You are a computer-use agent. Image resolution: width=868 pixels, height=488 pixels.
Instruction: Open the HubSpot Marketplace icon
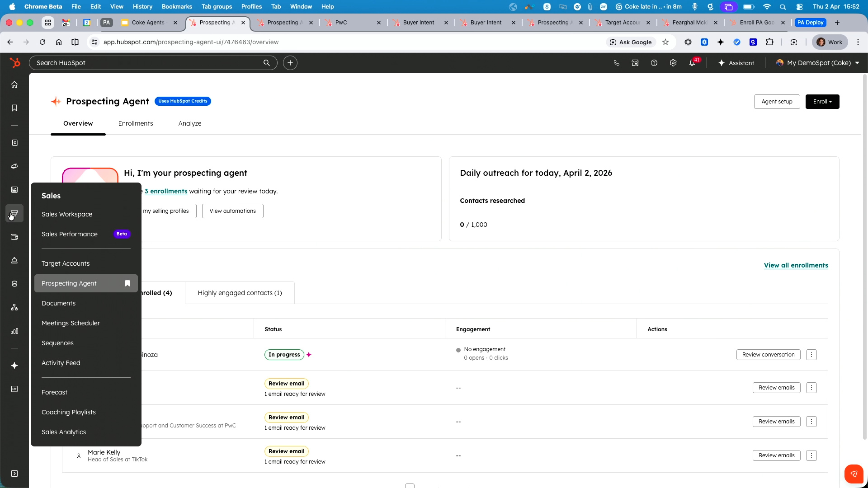click(635, 63)
